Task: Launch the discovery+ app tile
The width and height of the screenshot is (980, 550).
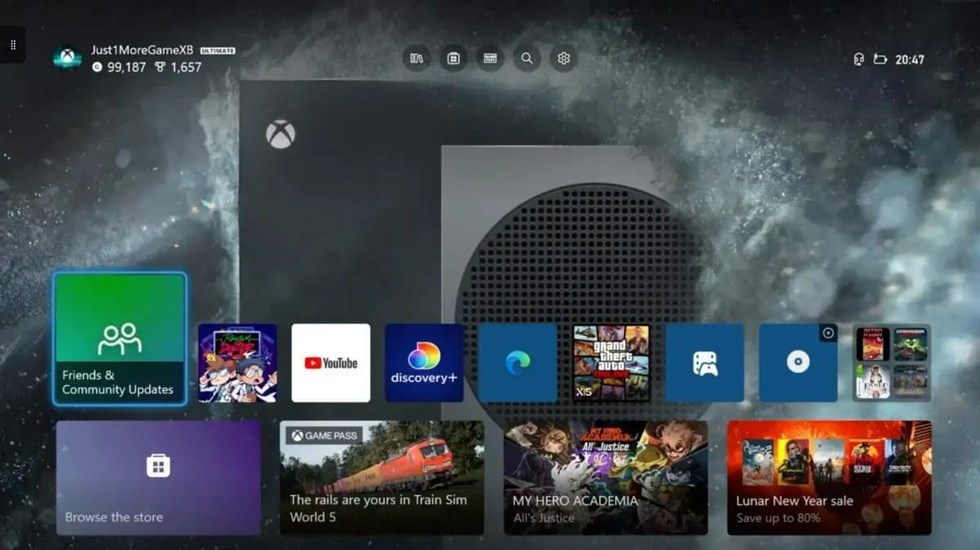Action: pos(424,362)
